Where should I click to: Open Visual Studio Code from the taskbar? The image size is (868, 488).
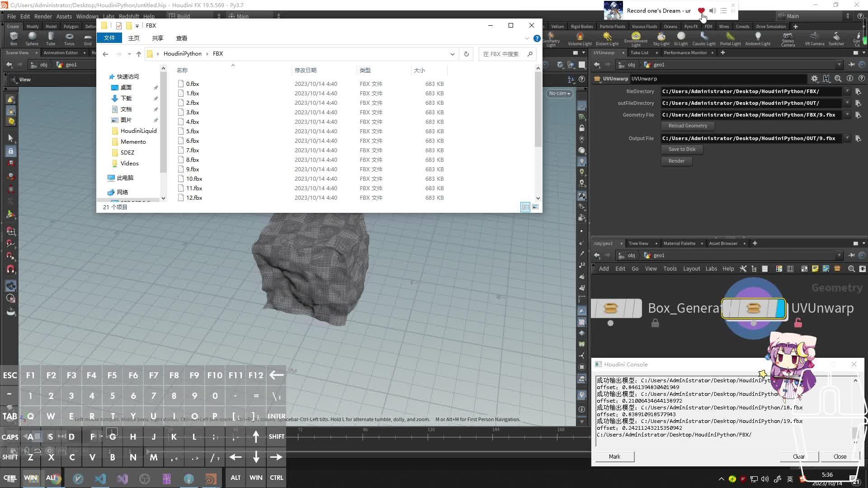pos(100,478)
